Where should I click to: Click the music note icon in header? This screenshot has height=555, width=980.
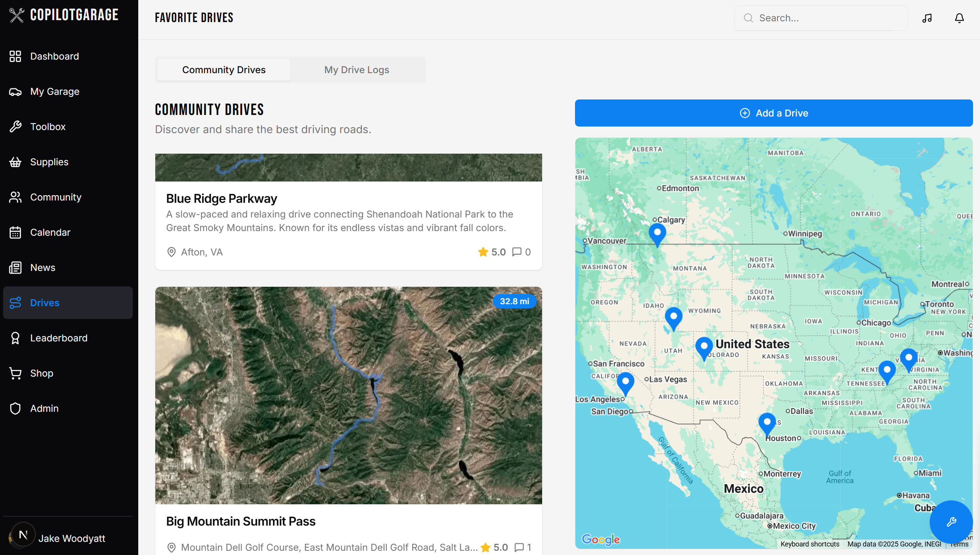click(927, 18)
